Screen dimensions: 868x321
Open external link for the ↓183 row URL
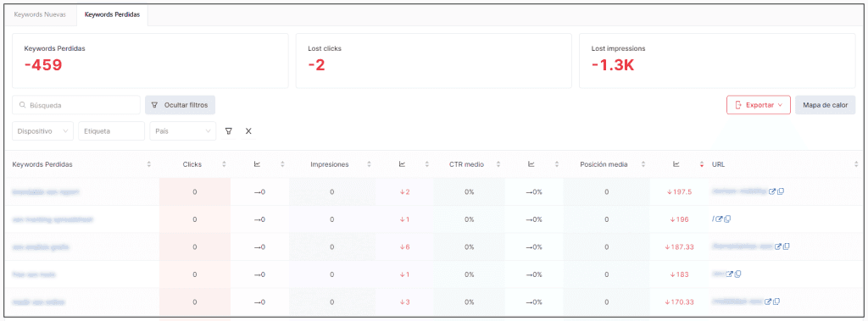[x=729, y=274]
